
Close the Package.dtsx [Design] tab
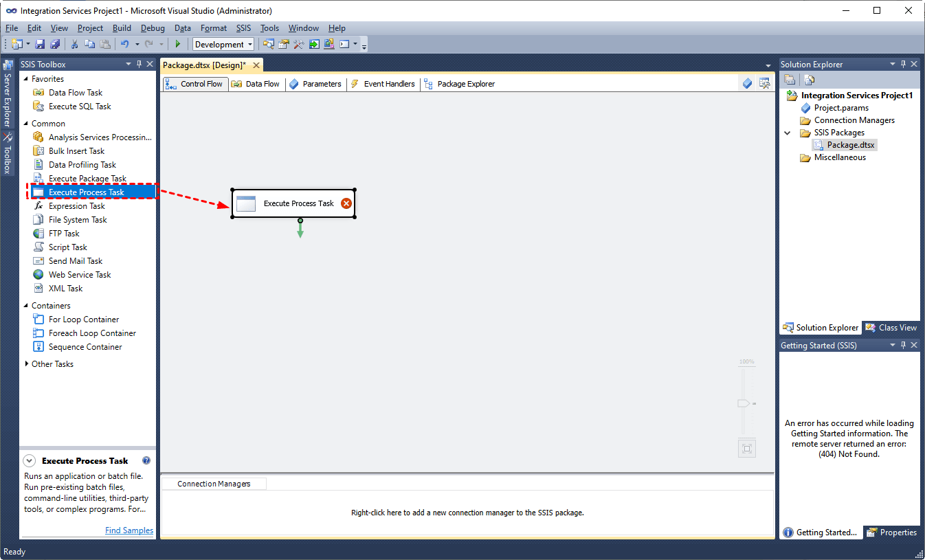[x=256, y=65]
